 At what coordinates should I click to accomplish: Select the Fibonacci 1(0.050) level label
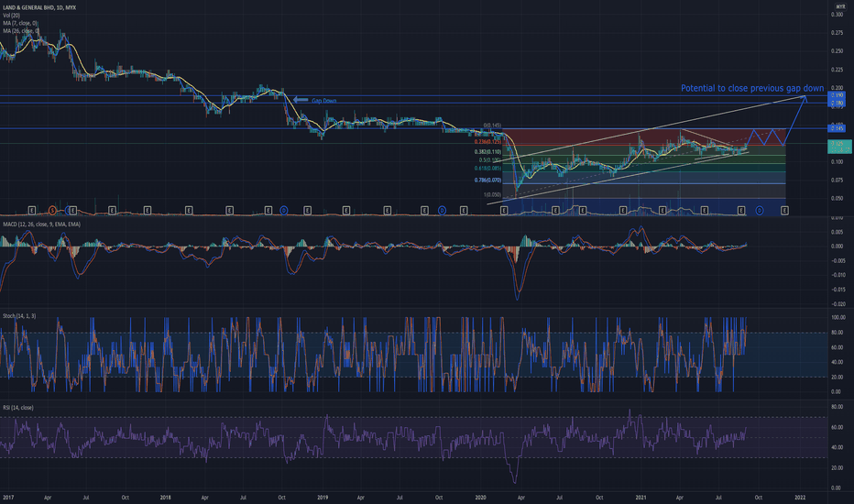click(x=493, y=194)
